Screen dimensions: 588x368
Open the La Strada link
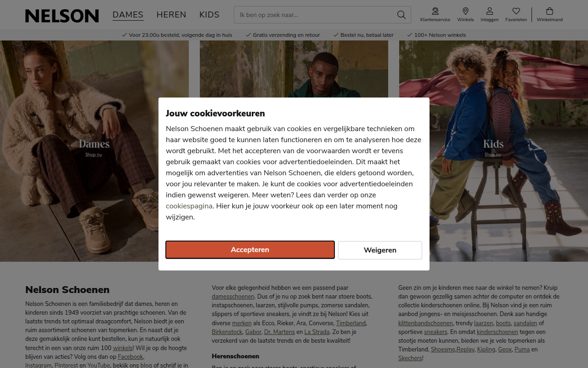pyautogui.click(x=317, y=332)
